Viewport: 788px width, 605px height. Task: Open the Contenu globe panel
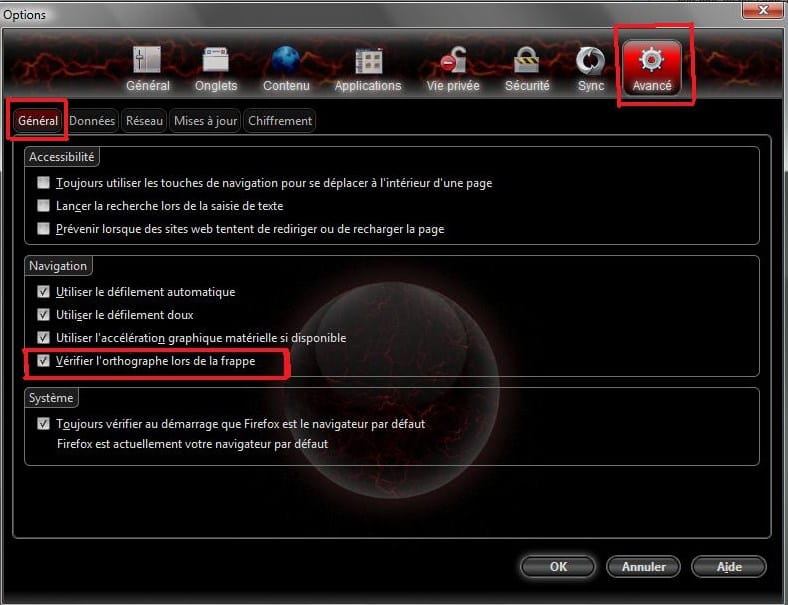(x=286, y=69)
